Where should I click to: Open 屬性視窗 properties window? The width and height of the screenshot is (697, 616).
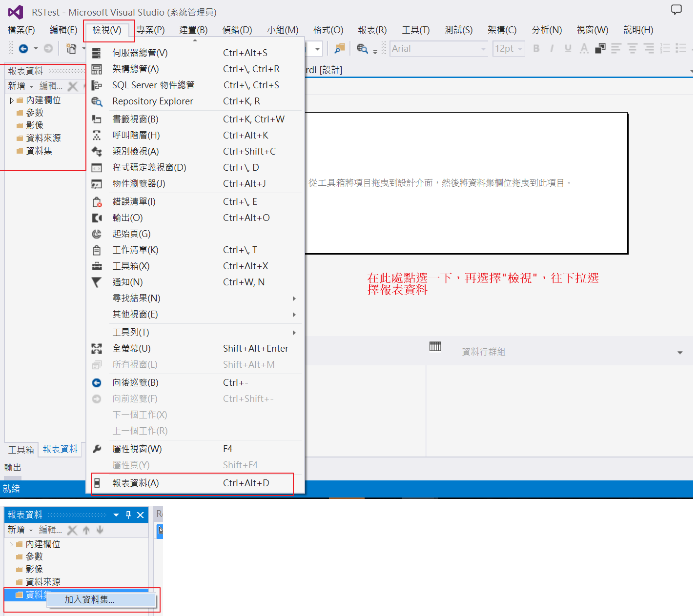coord(195,449)
